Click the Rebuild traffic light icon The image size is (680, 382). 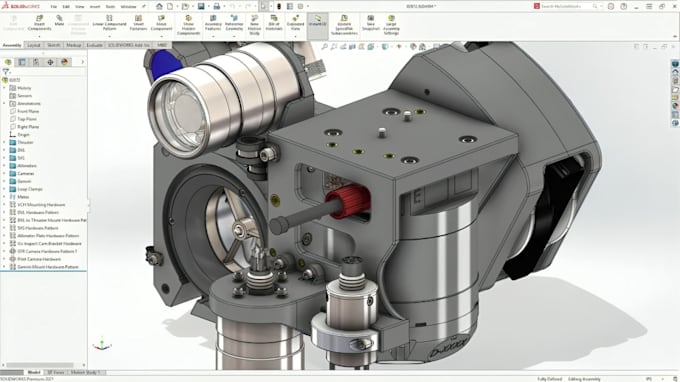click(x=279, y=7)
